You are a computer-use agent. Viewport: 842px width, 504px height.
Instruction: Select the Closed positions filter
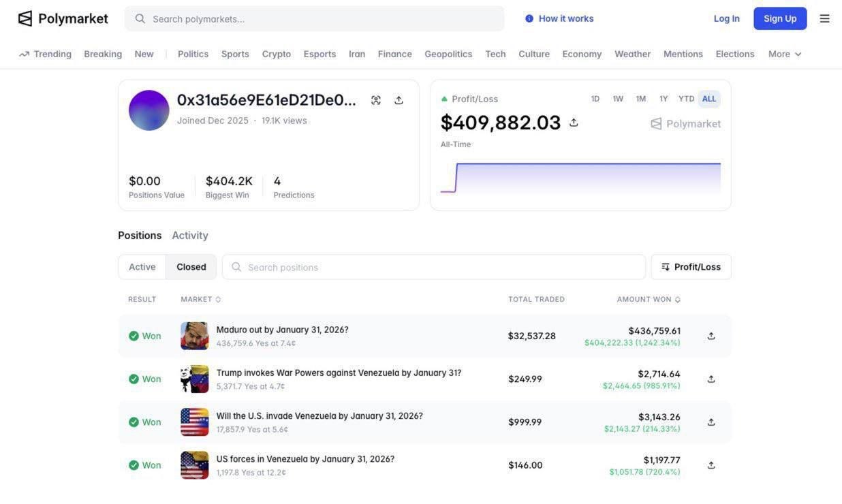pos(191,267)
